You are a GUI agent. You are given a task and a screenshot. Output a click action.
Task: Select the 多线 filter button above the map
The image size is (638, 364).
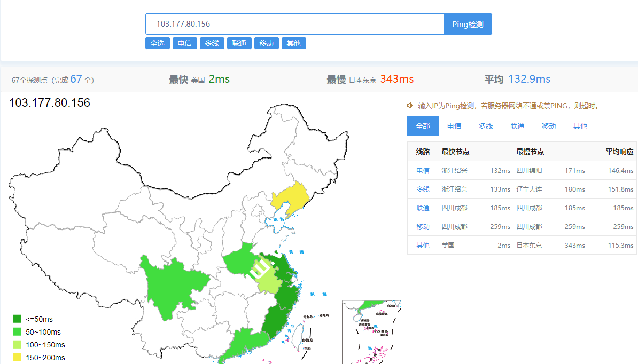click(212, 43)
